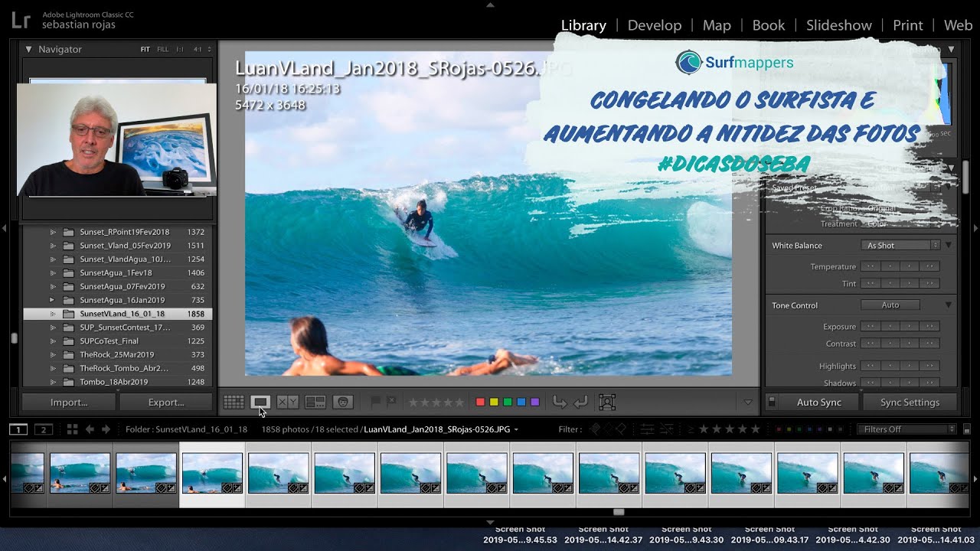Select the TheRock_25Mar2019 folder
The image size is (980, 551).
[x=116, y=354]
